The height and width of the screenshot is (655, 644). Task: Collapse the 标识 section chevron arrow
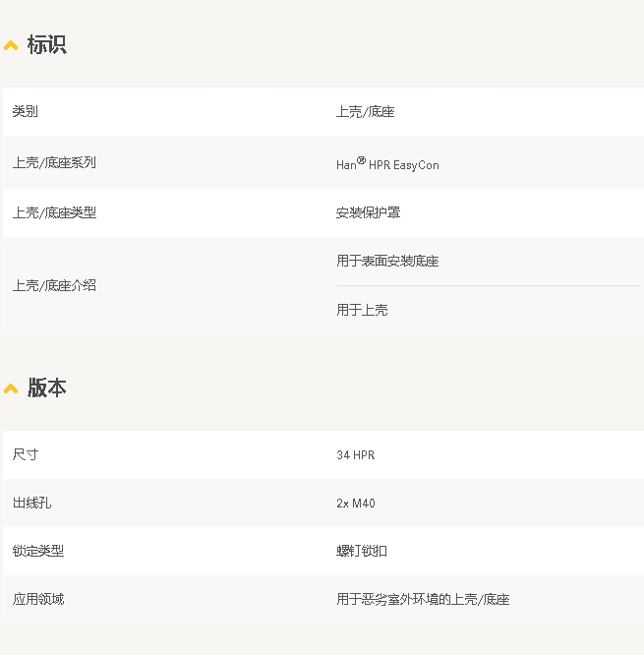(x=11, y=46)
